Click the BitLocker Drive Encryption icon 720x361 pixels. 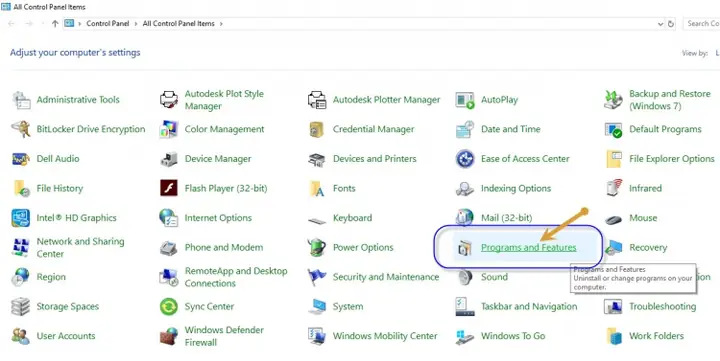(21, 130)
